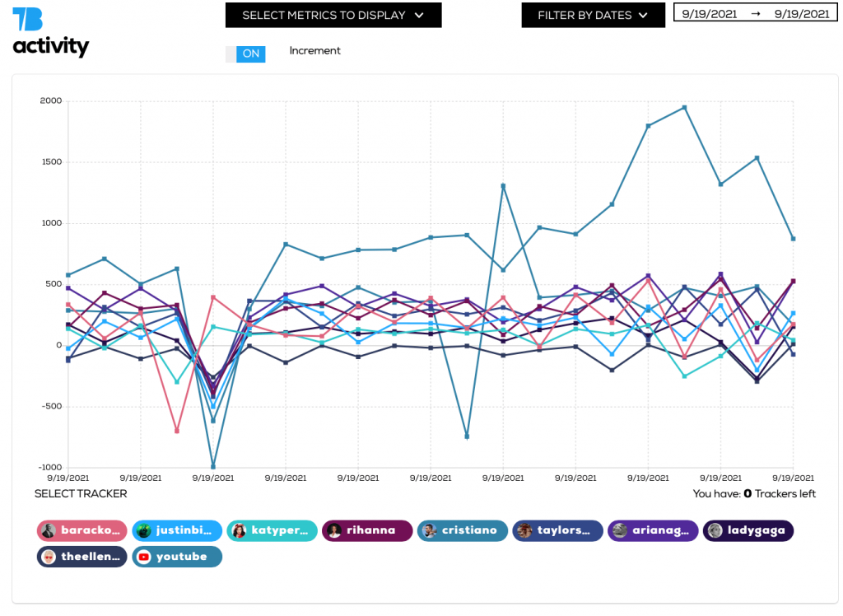The height and width of the screenshot is (616, 843).
Task: Click the katyperry avatar icon
Action: (x=239, y=530)
